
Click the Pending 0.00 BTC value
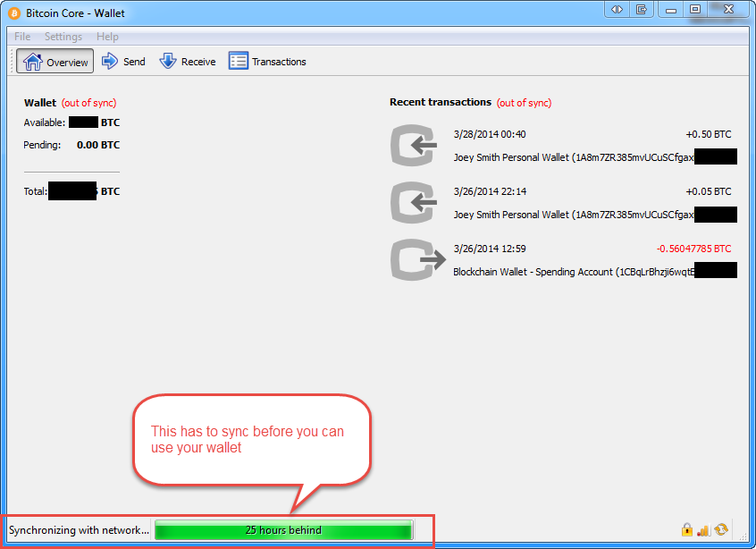click(x=98, y=145)
